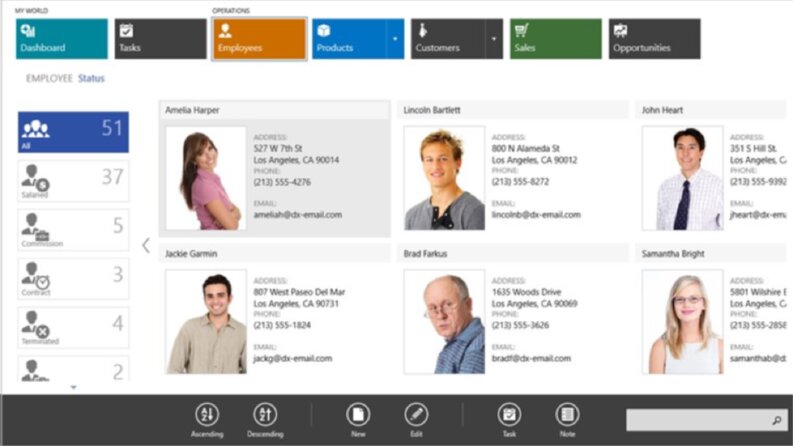Screen dimensions: 793x446
Task: Click the Jackie Garmin card header
Action: pos(275,254)
